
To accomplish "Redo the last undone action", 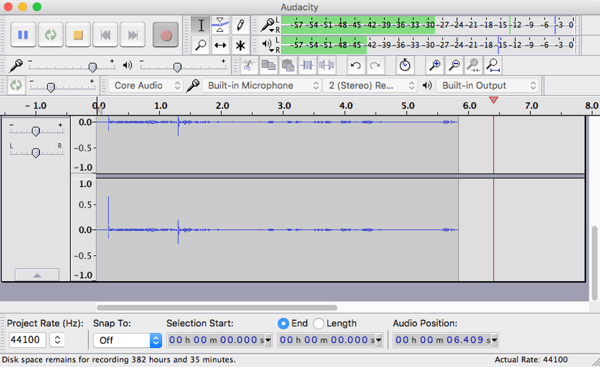I will 375,65.
